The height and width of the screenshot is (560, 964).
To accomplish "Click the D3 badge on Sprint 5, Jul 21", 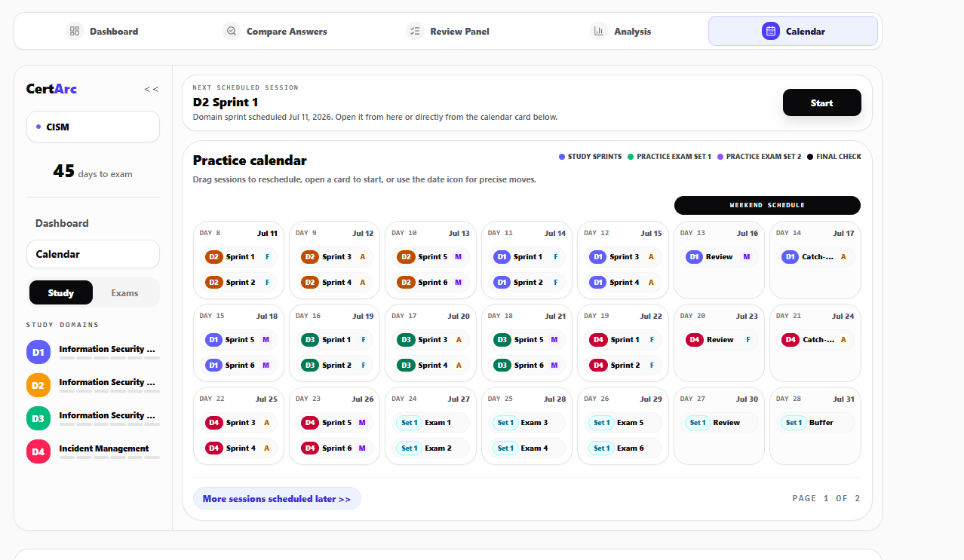I will 502,340.
